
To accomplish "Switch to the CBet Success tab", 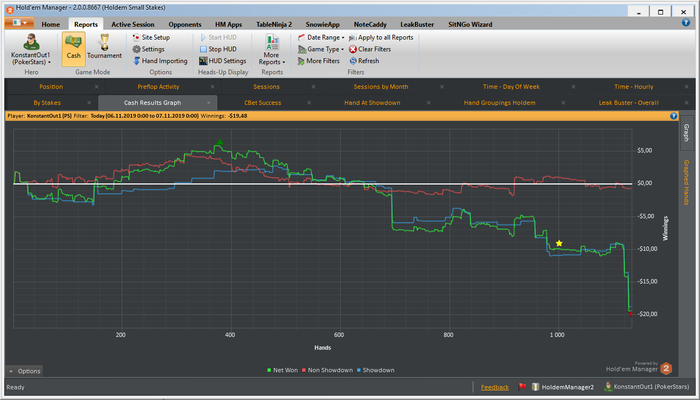I will point(262,103).
